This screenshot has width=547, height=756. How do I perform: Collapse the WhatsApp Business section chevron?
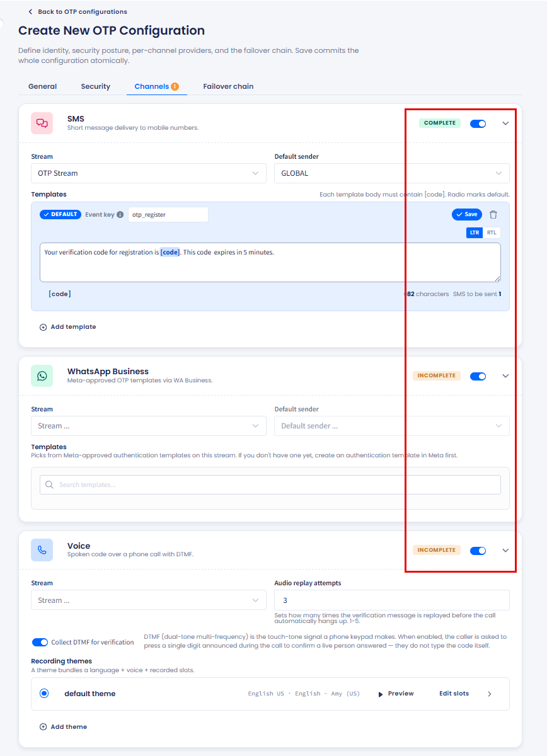pos(505,375)
